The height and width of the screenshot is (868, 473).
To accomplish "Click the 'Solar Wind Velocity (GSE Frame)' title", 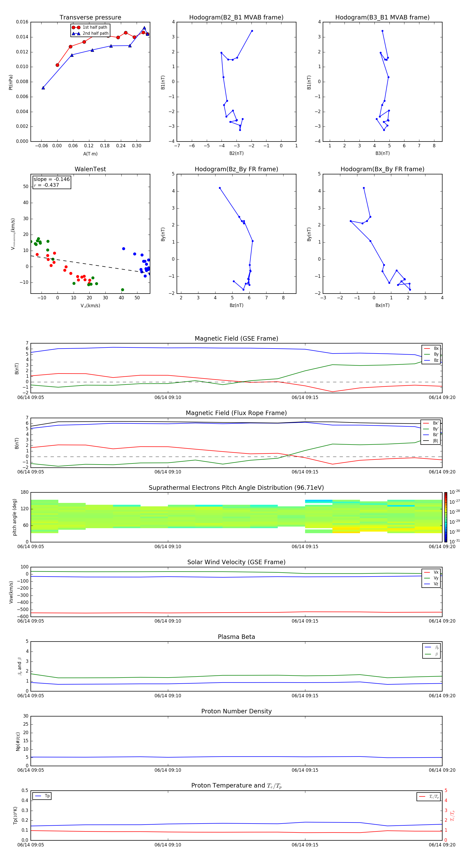I will coord(236,562).
